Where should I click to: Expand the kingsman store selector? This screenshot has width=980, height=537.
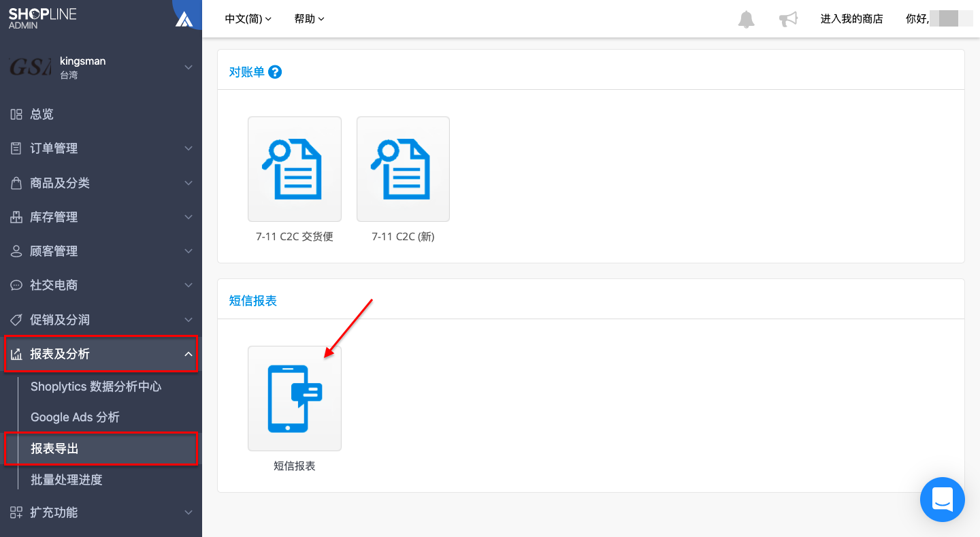coord(101,67)
